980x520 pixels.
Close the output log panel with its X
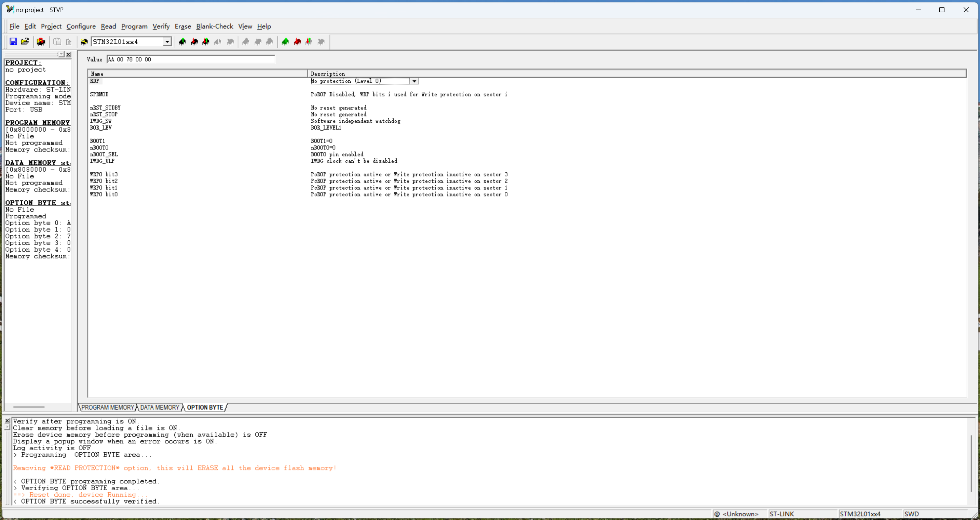click(x=7, y=420)
